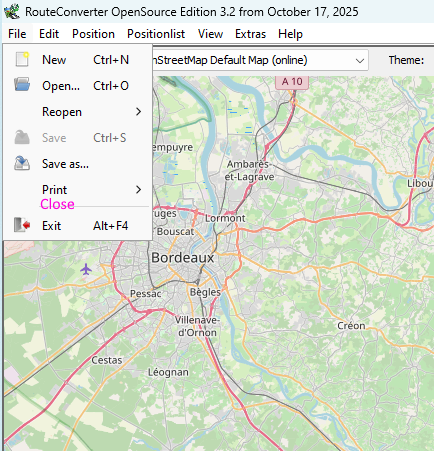This screenshot has width=434, height=451.
Task: Open the Help menu
Action: point(290,34)
